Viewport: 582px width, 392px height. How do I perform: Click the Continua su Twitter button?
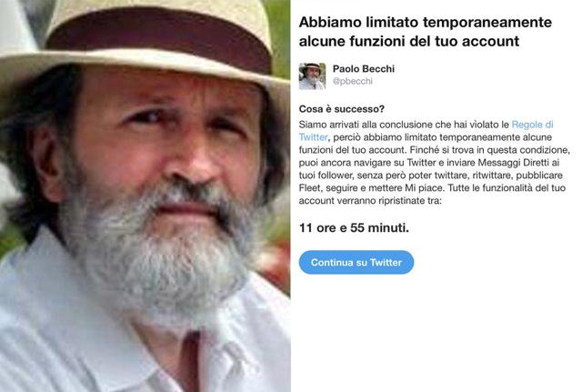(356, 263)
